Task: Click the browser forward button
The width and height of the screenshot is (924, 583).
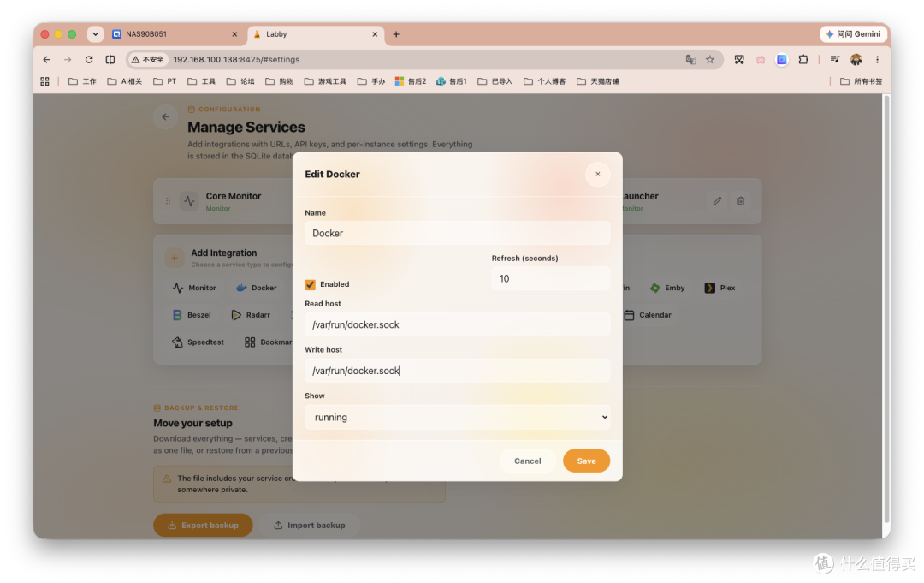Action: pyautogui.click(x=68, y=60)
